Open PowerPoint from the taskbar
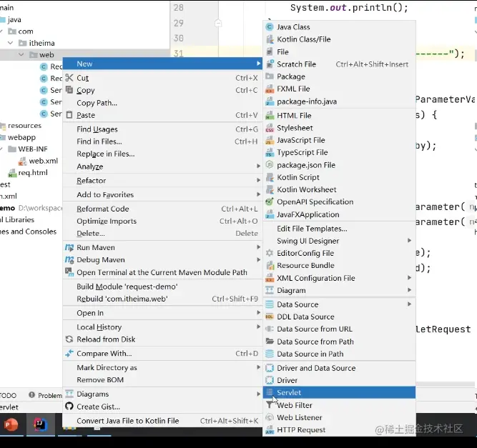 pyautogui.click(x=11, y=424)
